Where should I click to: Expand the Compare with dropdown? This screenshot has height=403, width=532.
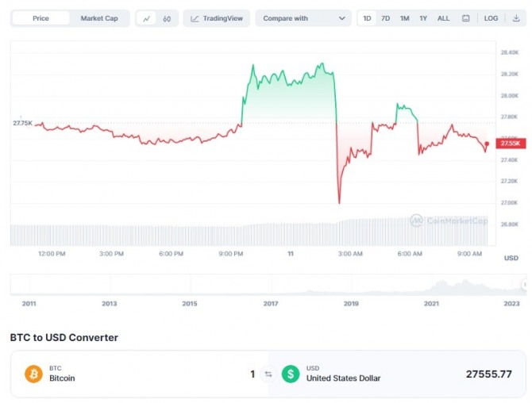pyautogui.click(x=303, y=18)
